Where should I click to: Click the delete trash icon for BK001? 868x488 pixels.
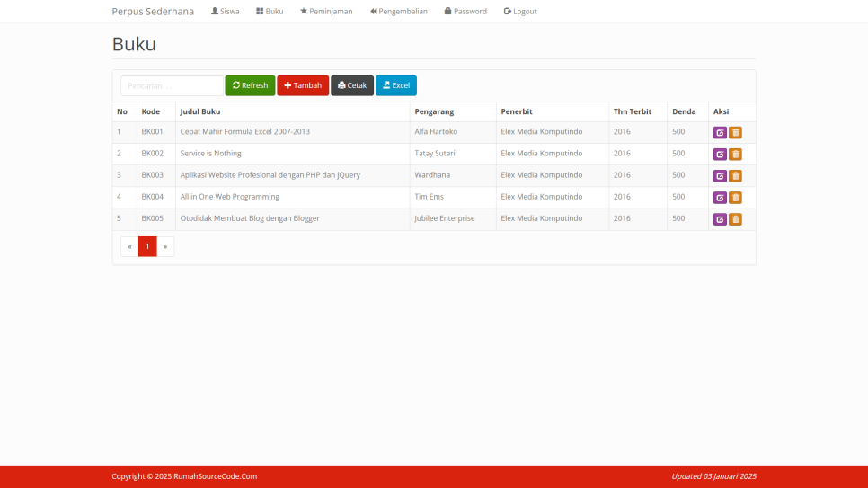pos(735,133)
